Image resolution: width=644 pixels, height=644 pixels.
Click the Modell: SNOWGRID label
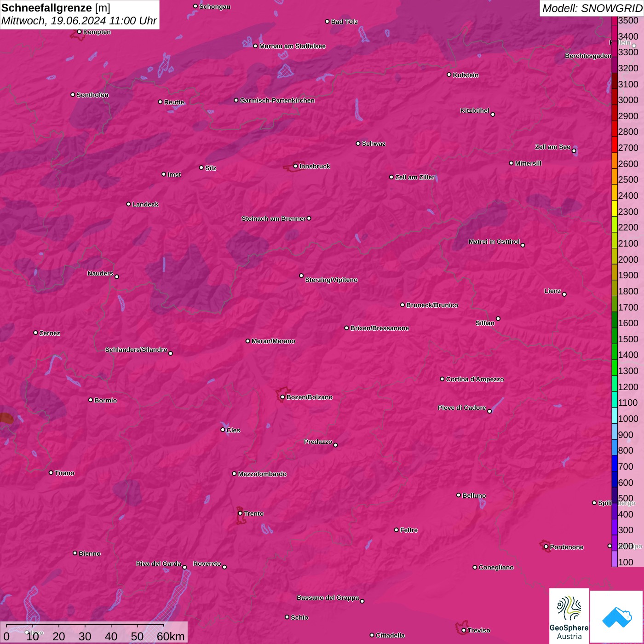pos(592,8)
